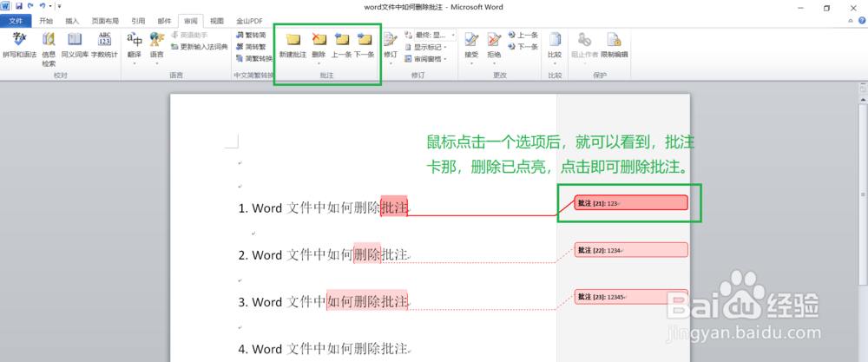Switch to the 开始 tab
Screen dimensions: 868x362
pos(46,21)
